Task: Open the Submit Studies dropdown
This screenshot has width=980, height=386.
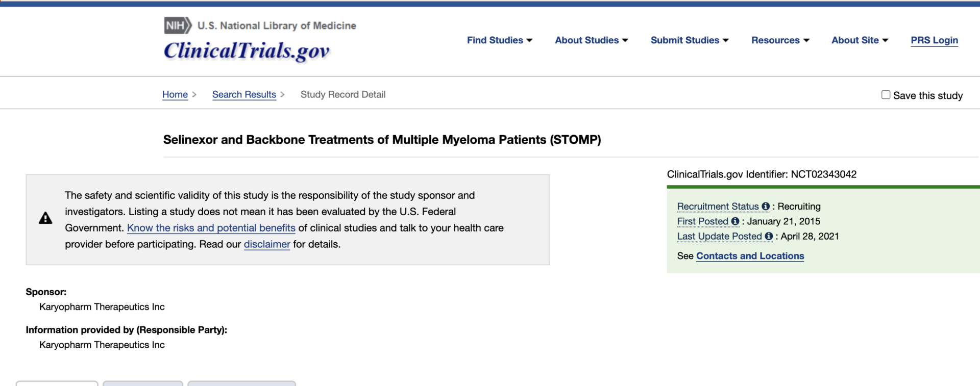Action: 690,40
